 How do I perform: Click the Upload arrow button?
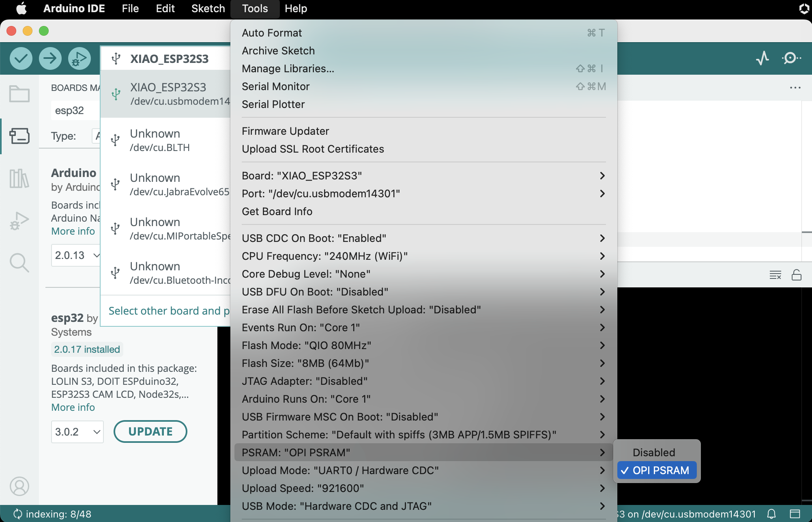[50, 58]
